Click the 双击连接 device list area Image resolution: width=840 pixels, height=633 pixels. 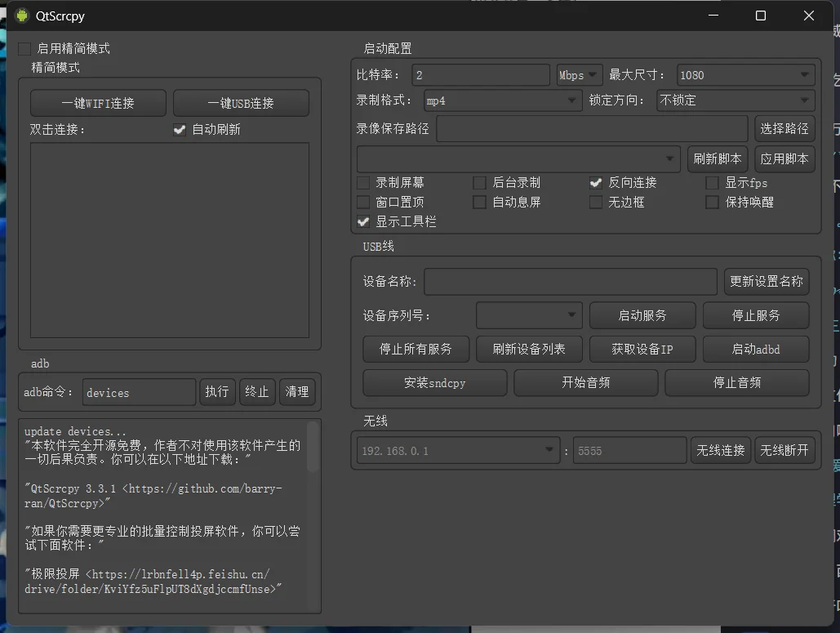click(x=170, y=240)
